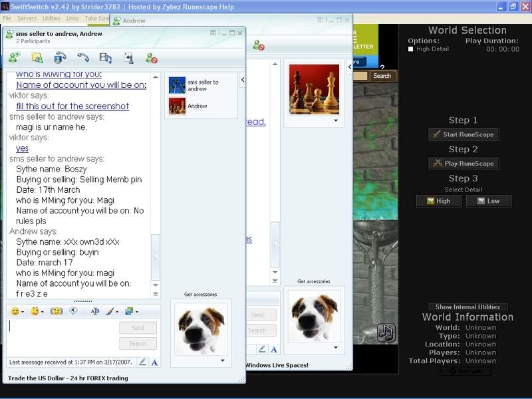The image size is (532, 399).
Task: Collapse display picture panel in Andrew window
Action: (x=350, y=67)
